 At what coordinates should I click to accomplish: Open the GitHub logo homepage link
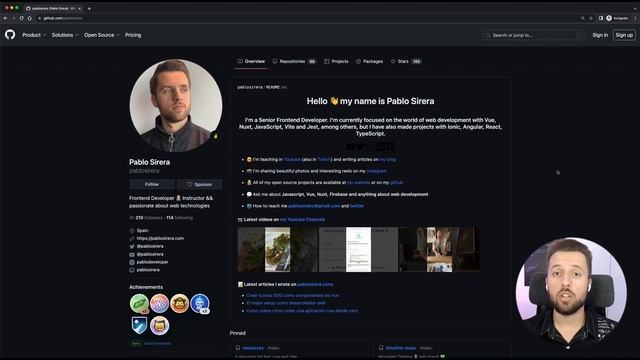pos(10,35)
